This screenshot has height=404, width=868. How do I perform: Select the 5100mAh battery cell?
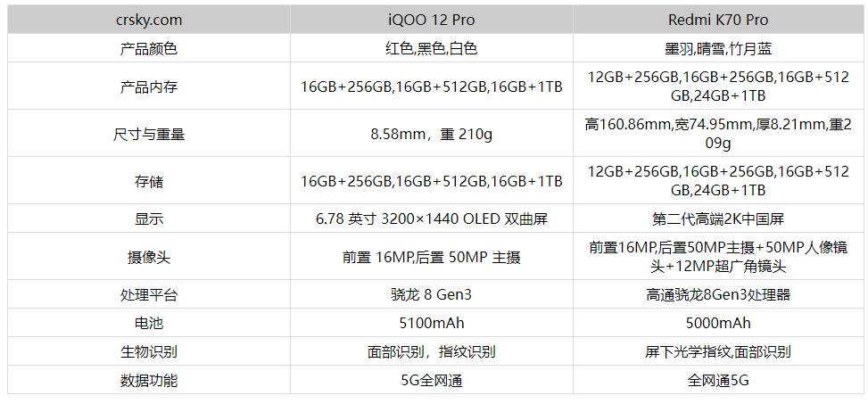coord(432,323)
